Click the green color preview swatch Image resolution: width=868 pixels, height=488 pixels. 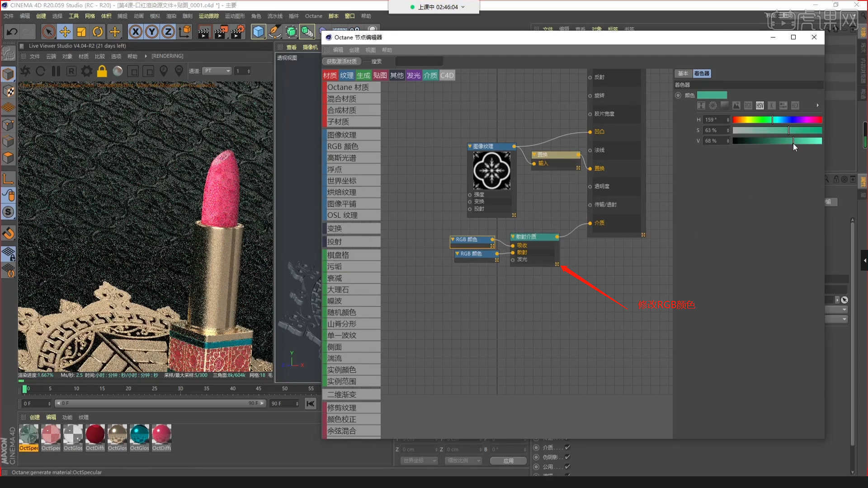point(712,95)
